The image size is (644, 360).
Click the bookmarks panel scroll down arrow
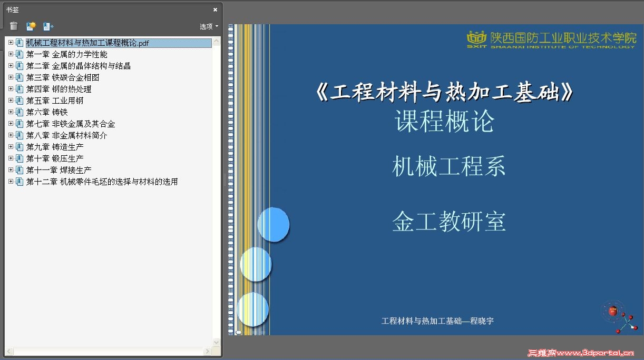[x=216, y=343]
